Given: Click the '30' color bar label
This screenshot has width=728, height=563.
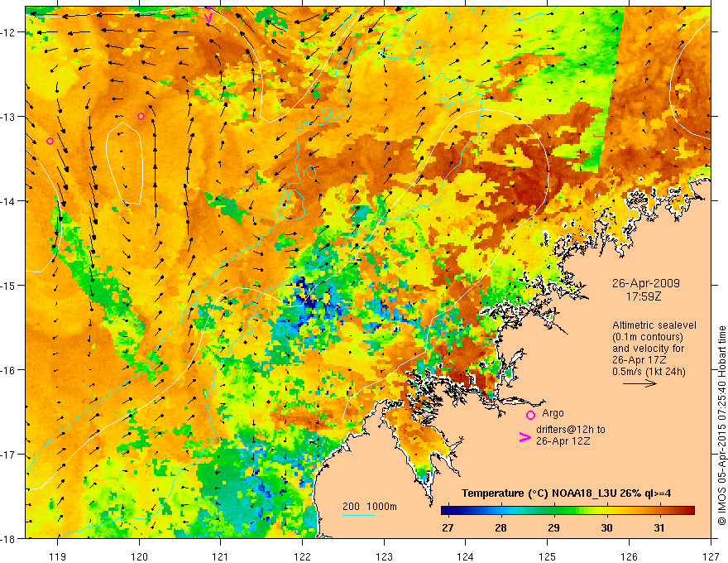Looking at the screenshot, I should pos(606,527).
